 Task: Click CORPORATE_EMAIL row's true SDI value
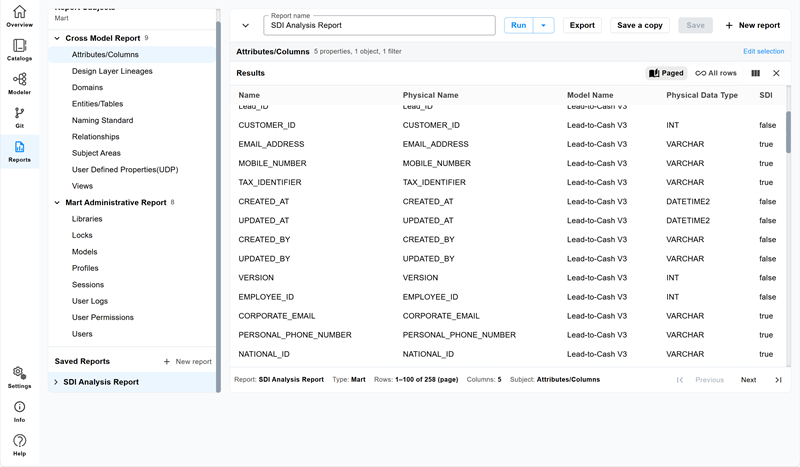pyautogui.click(x=766, y=316)
